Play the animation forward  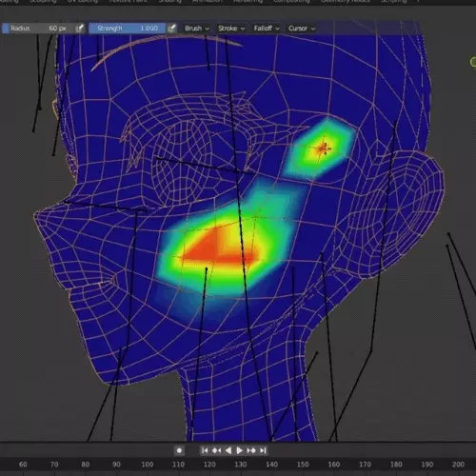[240, 450]
